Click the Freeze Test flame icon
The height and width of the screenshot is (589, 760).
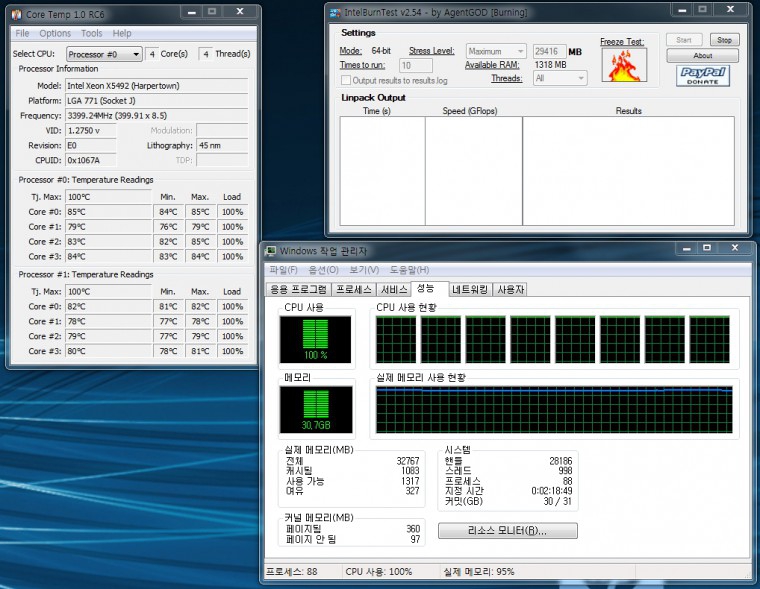click(624, 65)
